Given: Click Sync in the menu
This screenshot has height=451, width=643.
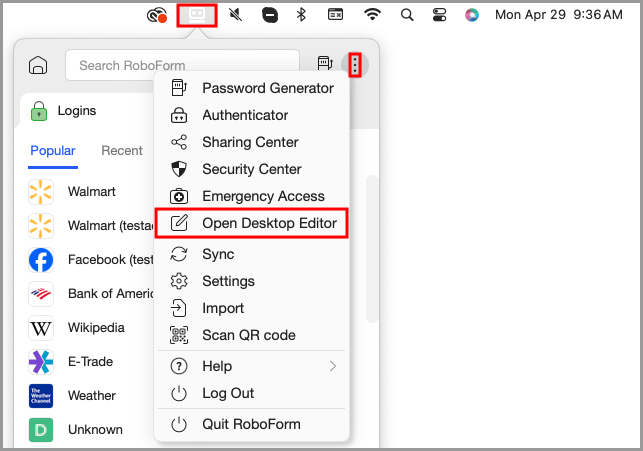Looking at the screenshot, I should click(251, 254).
